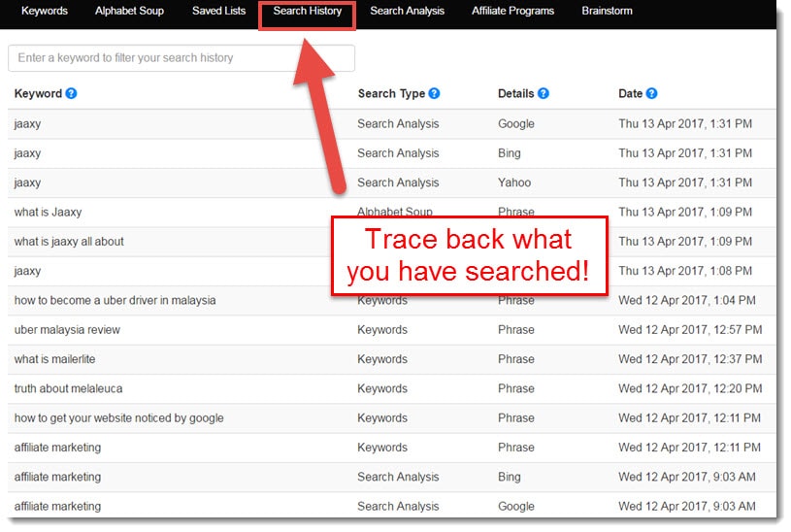Select affiliate marketing keyword in last Google row

[57, 506]
